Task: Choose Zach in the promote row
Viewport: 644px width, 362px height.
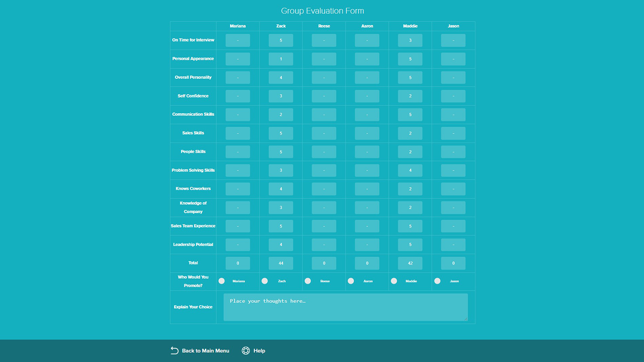Action: [265, 281]
